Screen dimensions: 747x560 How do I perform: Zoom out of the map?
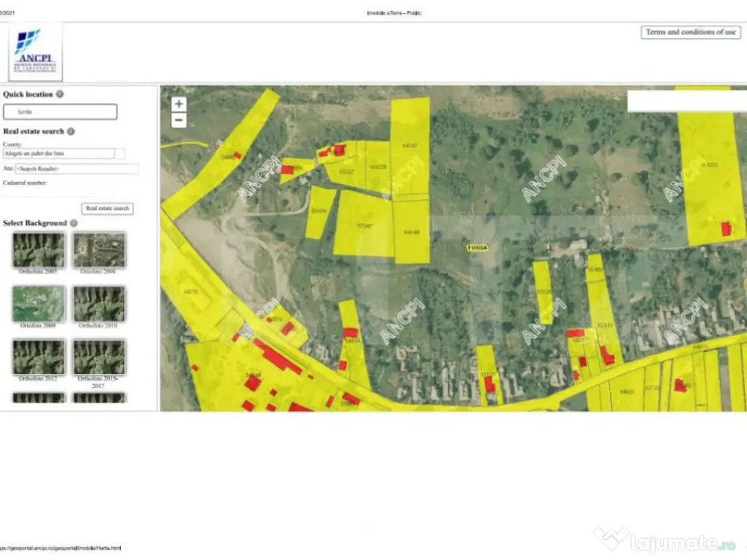179,121
